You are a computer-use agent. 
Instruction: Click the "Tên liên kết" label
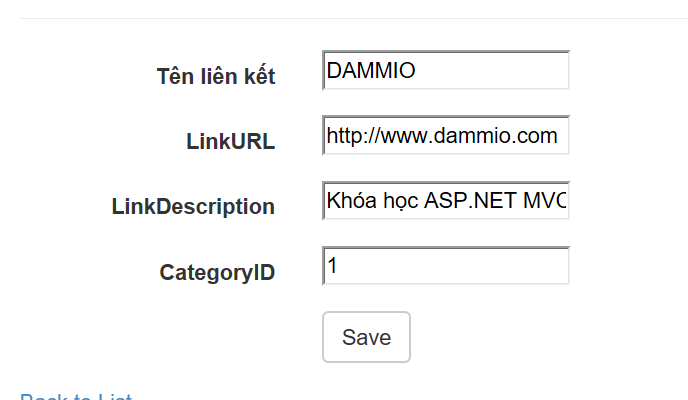(215, 76)
